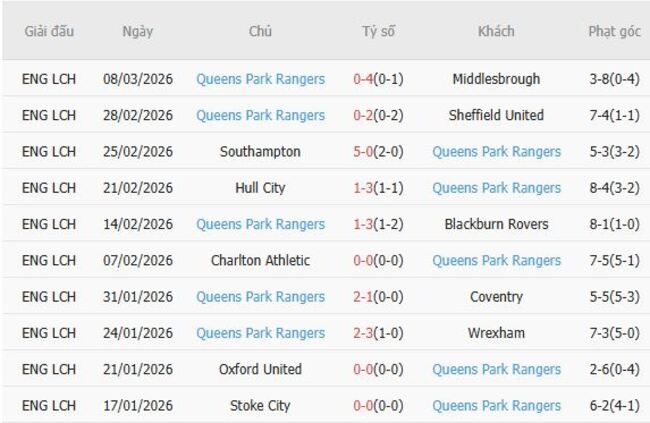Screen dimensions: 650x423
Task: Select the Sheffield United away team
Action: tap(496, 115)
